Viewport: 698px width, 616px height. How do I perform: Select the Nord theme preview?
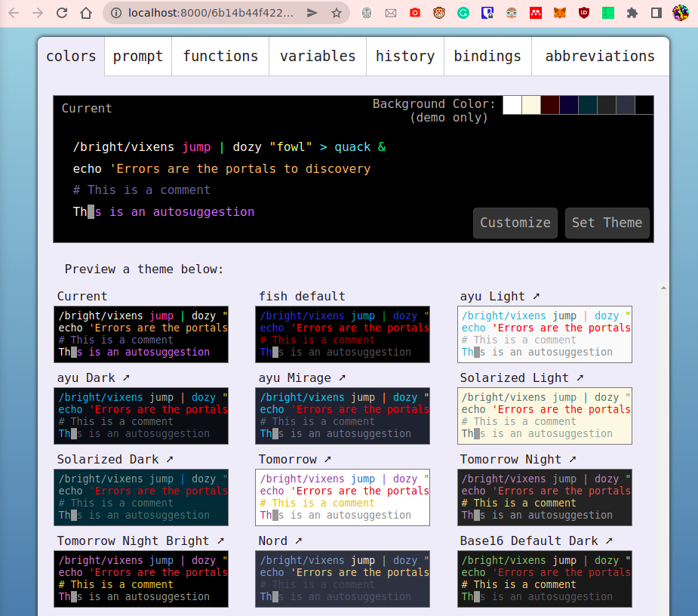342,577
